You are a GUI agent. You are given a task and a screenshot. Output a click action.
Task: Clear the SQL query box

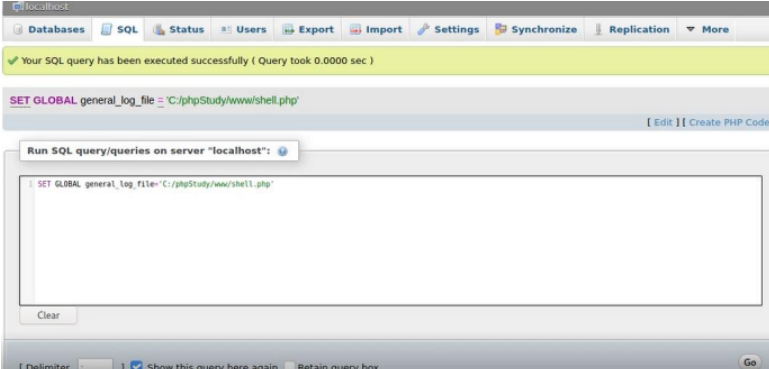tap(48, 316)
